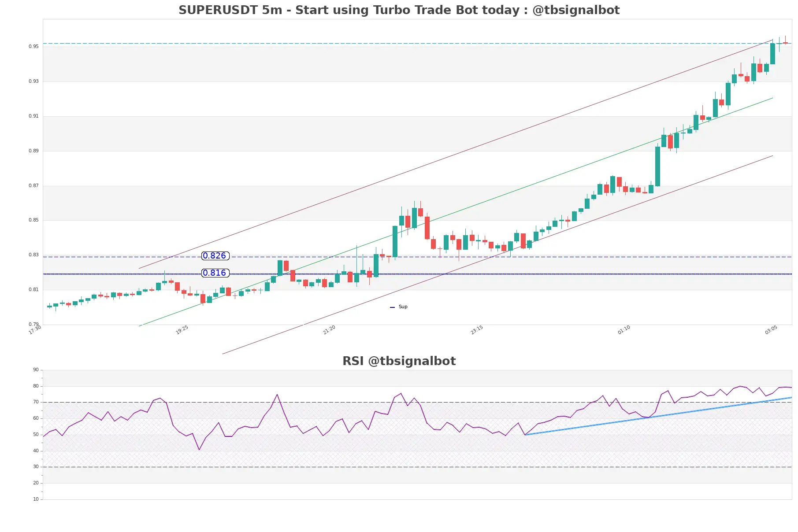Click the RSI 70 axis label
798x532 pixels.
coord(36,402)
